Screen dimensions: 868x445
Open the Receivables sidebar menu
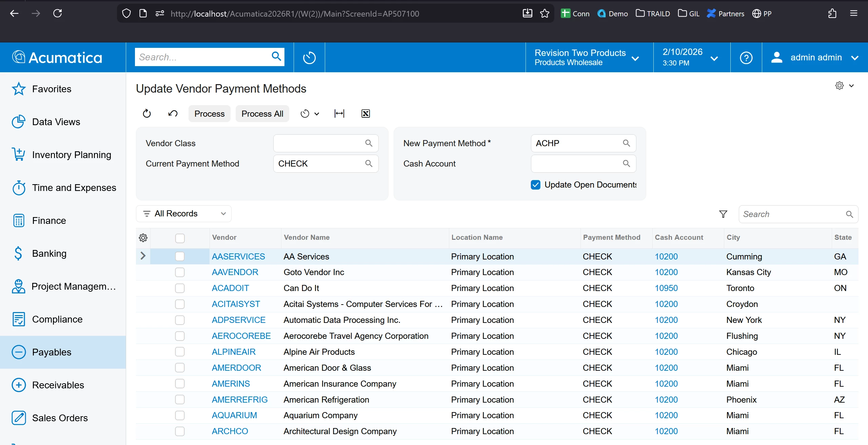[58, 385]
